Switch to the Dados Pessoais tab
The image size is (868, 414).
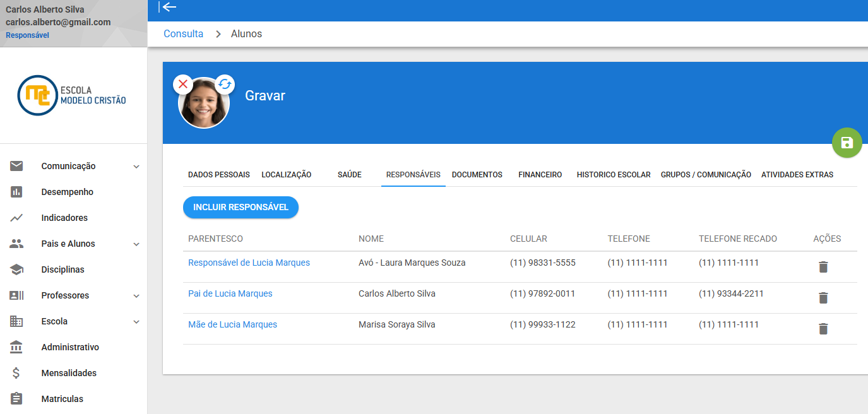218,174
